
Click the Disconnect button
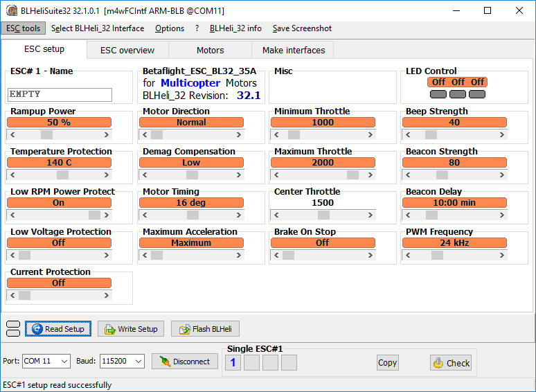185,362
